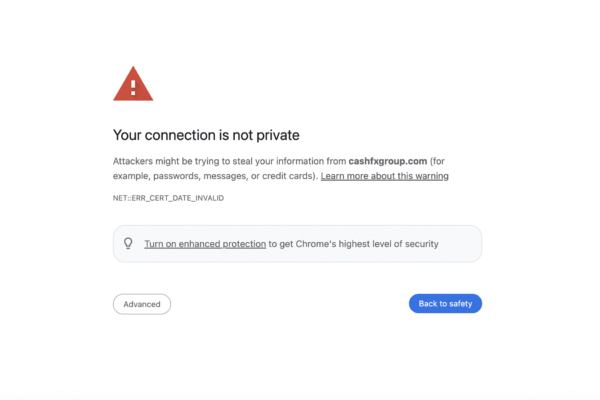This screenshot has height=400, width=600.
Task: Click the word "security" in the tip box
Action: pyautogui.click(x=420, y=243)
